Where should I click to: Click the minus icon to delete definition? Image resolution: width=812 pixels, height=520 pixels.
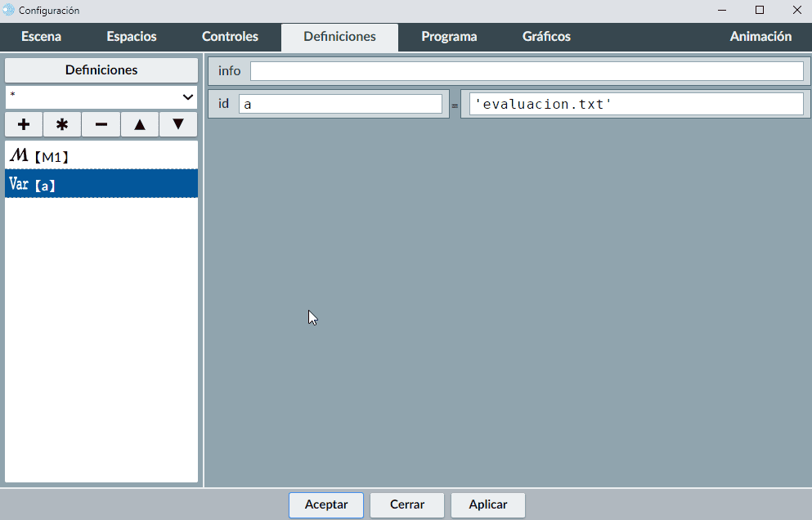pyautogui.click(x=101, y=124)
